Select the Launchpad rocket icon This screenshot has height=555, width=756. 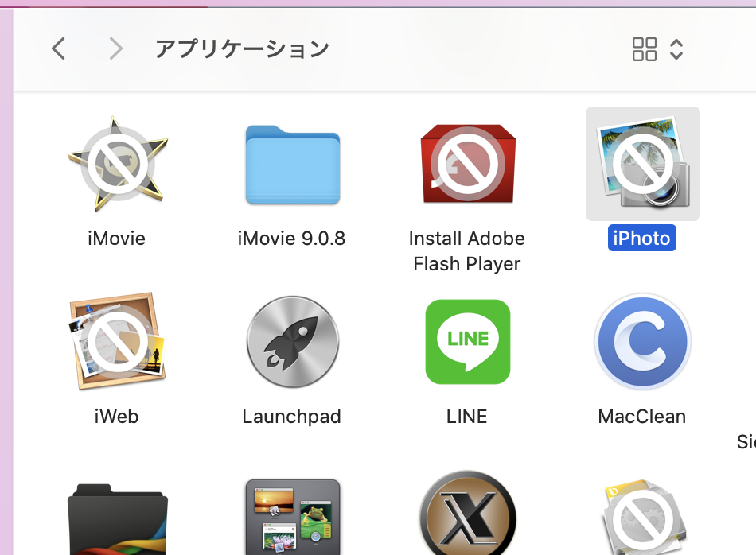[x=293, y=342]
